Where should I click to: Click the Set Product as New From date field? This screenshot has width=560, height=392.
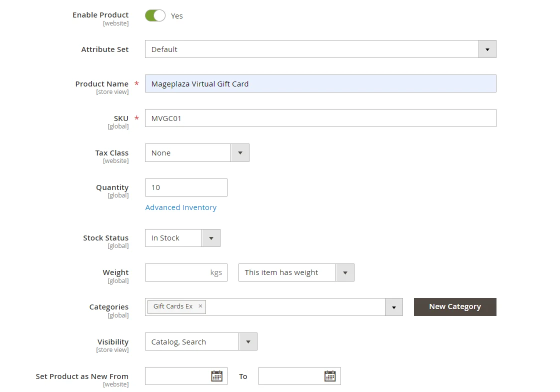[186, 376]
